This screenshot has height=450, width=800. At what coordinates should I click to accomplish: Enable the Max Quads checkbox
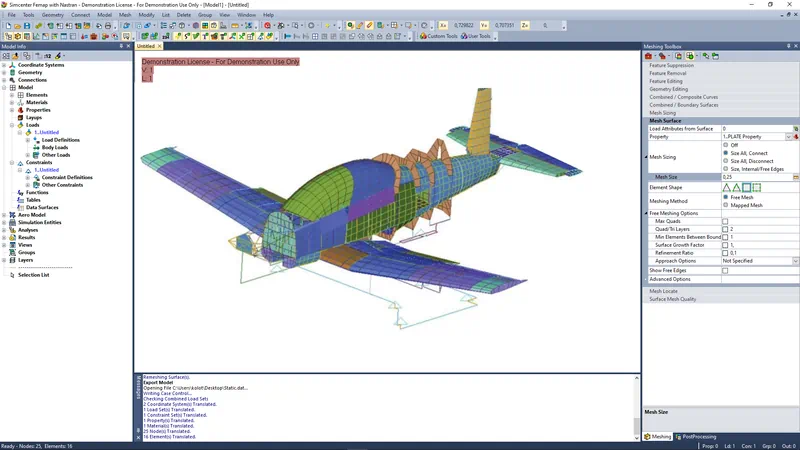(x=725, y=221)
